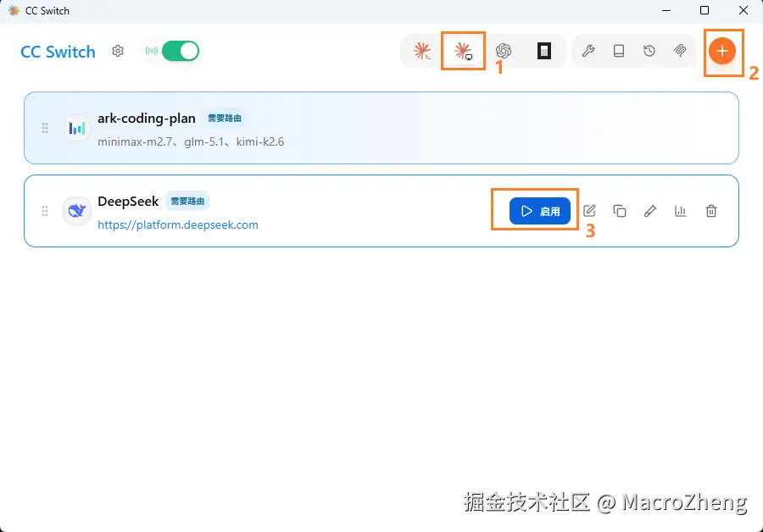Enable the DeepSeek provider with 启用
The width and height of the screenshot is (763, 532).
coord(540,211)
